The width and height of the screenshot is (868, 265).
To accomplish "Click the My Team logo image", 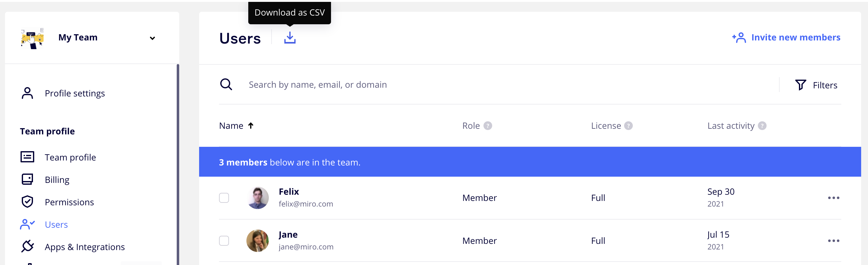I will coord(32,38).
